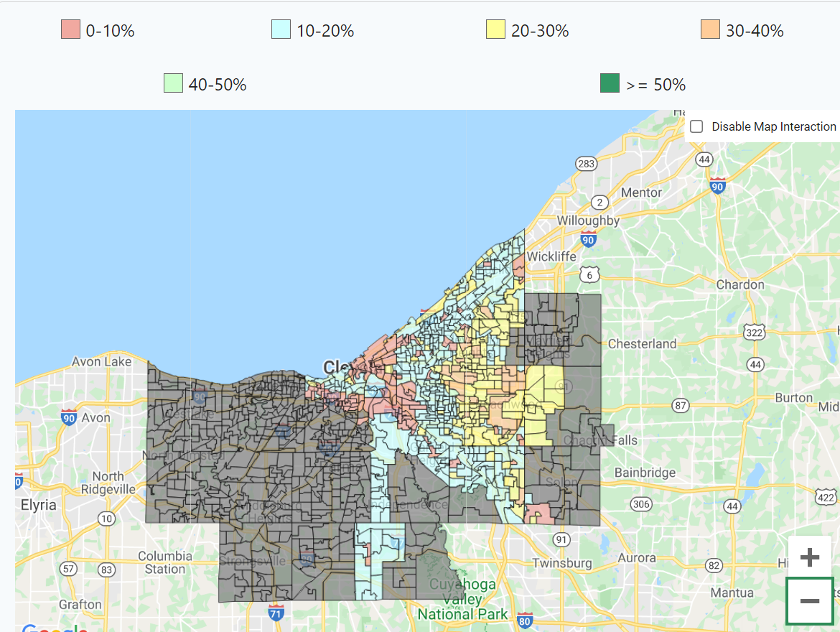The image size is (840, 632).
Task: Click the Route 2 shield near Willoughby
Action: (599, 202)
